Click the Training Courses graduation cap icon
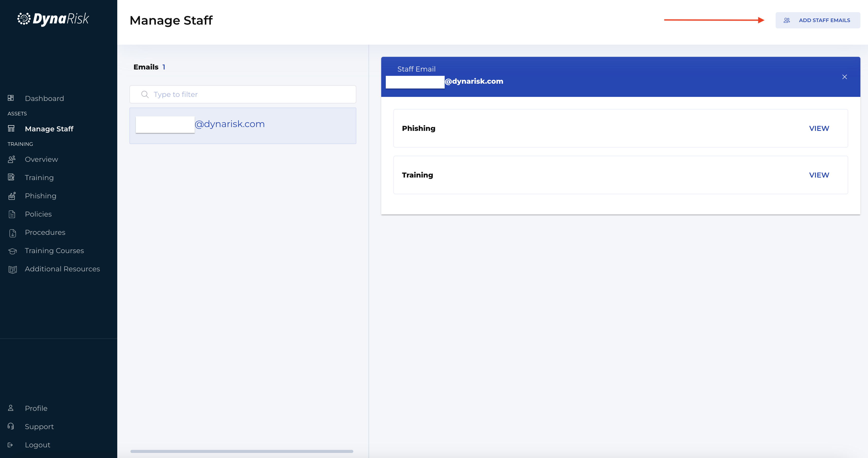The height and width of the screenshot is (458, 868). (12, 251)
